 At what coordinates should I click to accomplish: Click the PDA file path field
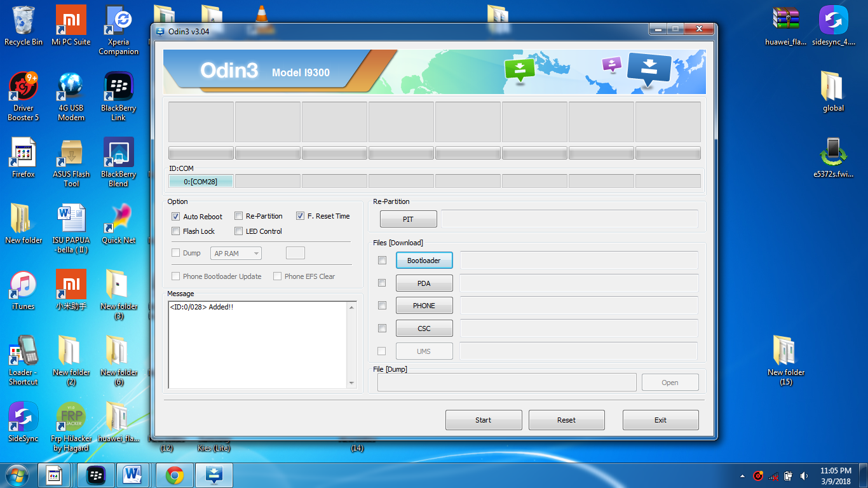click(x=579, y=283)
